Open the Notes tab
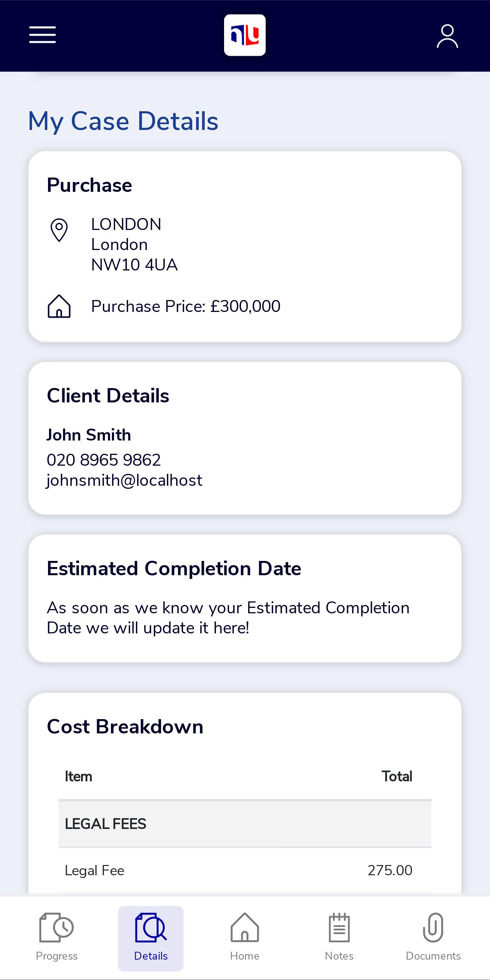 pyautogui.click(x=339, y=938)
